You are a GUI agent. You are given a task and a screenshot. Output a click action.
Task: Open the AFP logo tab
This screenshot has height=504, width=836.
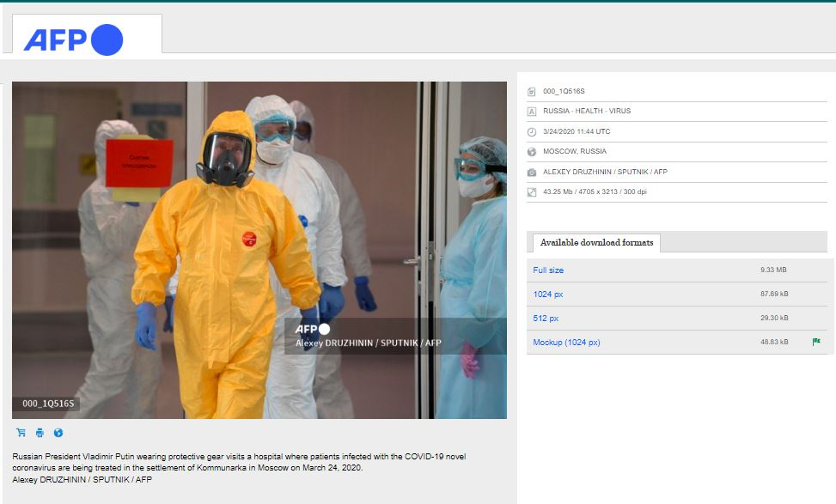(86, 36)
